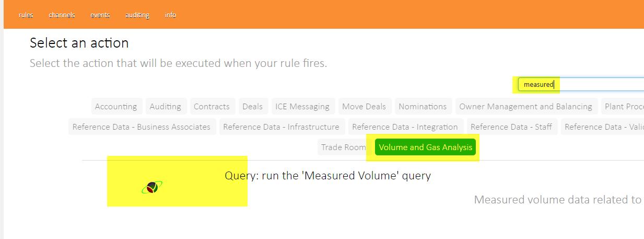Select Owner Management and Balancing category
644x239 pixels.
pyautogui.click(x=525, y=106)
